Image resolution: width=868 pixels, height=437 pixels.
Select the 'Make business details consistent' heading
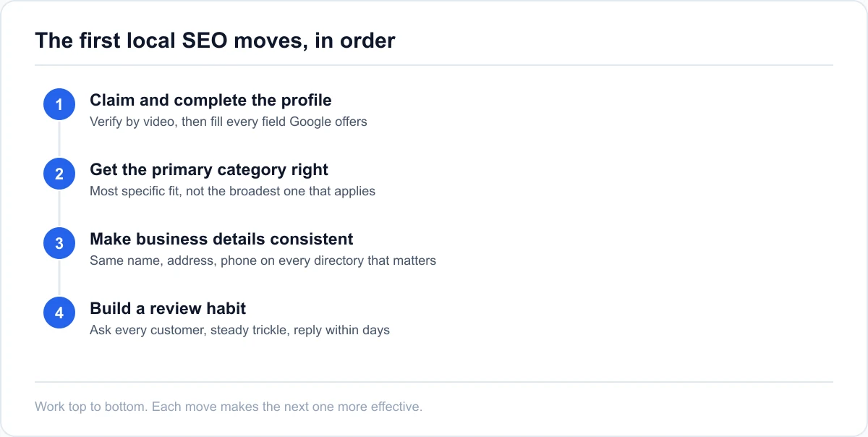(221, 239)
